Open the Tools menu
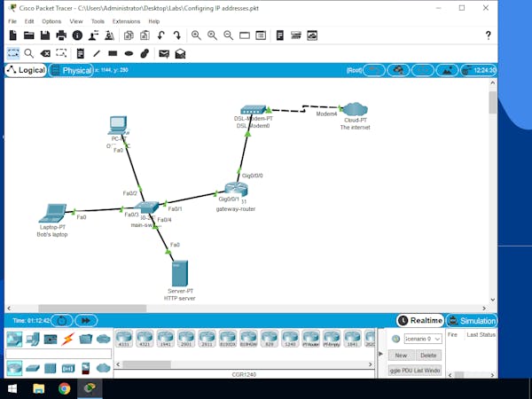 [x=98, y=21]
